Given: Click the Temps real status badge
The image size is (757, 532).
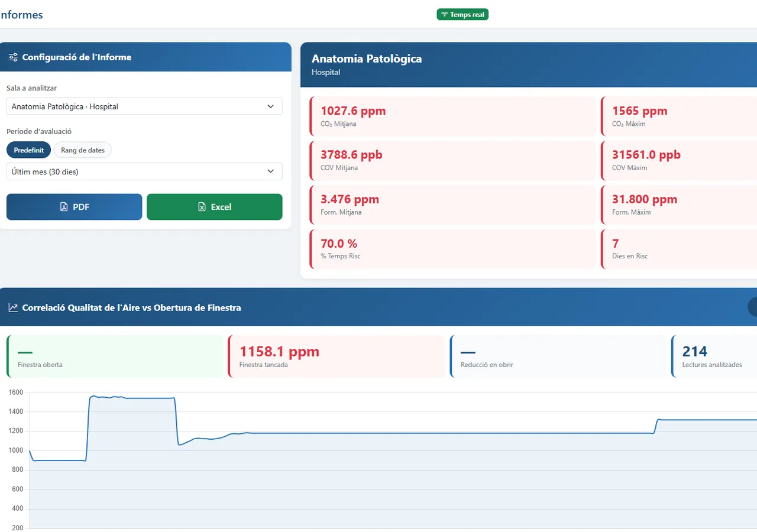Looking at the screenshot, I should click(x=462, y=15).
